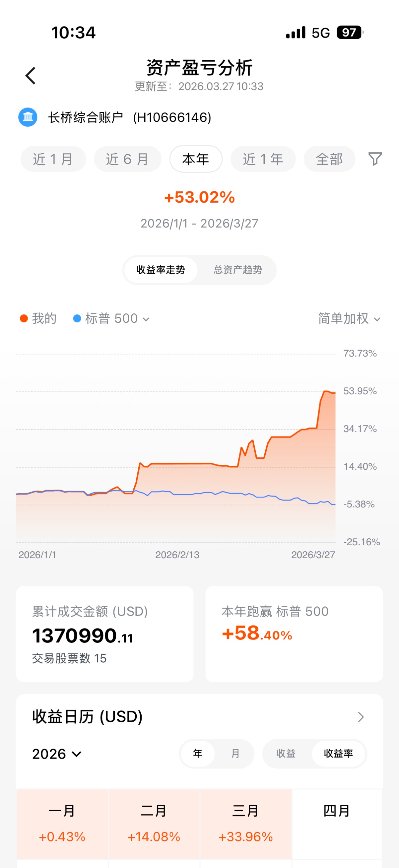Select the 全部 range tab
This screenshot has height=868, width=399.
tap(329, 159)
